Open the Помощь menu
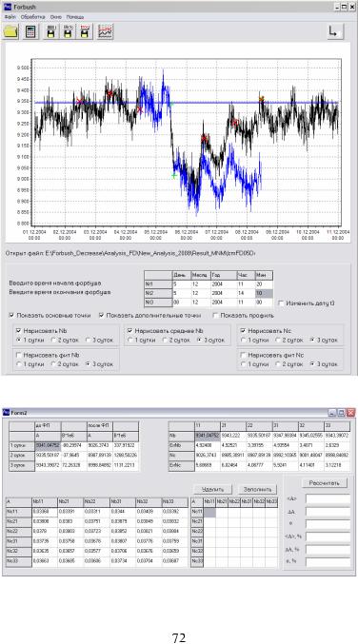This screenshot has height=644, width=358. tap(75, 17)
